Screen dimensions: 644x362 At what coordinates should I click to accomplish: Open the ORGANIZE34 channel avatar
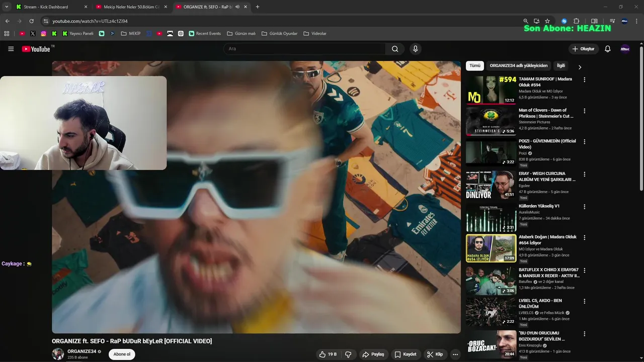(58, 354)
